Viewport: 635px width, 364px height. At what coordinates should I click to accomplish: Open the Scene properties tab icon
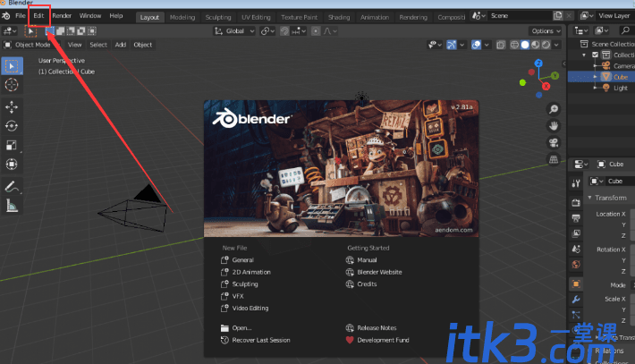point(576,249)
